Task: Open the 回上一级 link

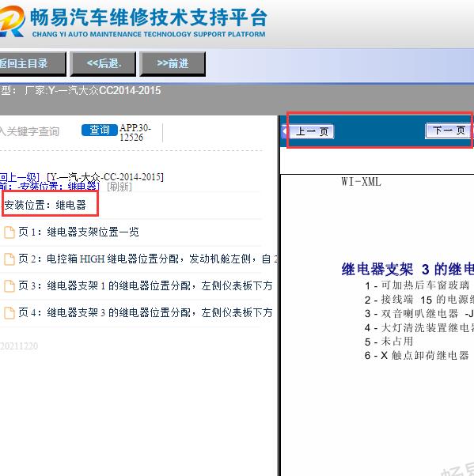Action: pyautogui.click(x=20, y=176)
